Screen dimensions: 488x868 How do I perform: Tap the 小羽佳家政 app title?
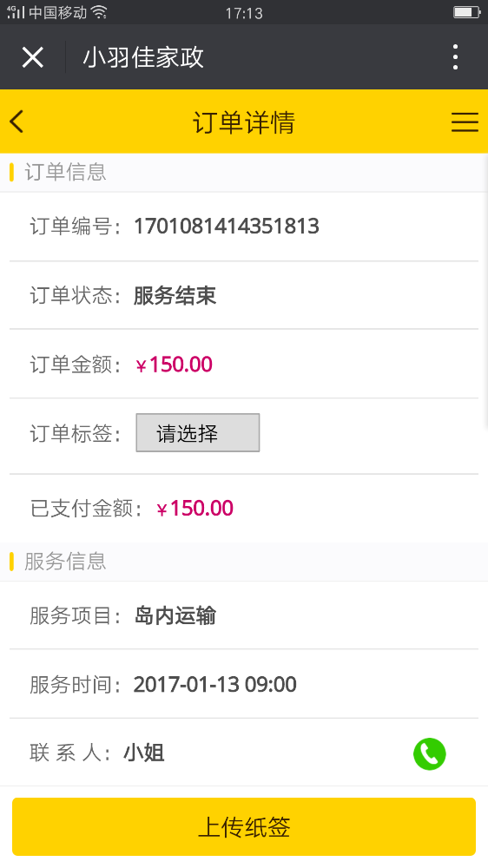point(143,57)
